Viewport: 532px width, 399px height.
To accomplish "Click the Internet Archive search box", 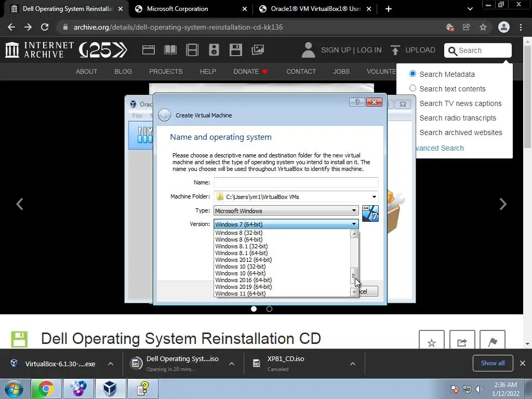I will 478,50.
